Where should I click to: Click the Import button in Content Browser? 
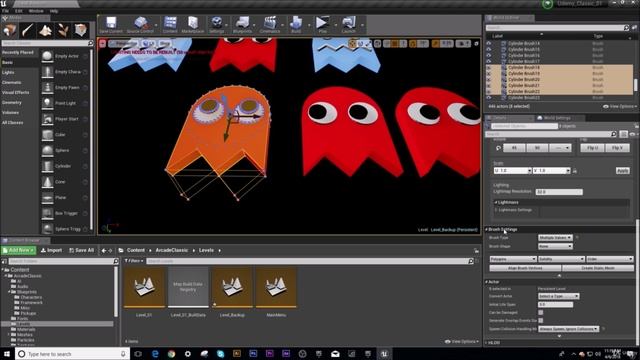click(51, 250)
